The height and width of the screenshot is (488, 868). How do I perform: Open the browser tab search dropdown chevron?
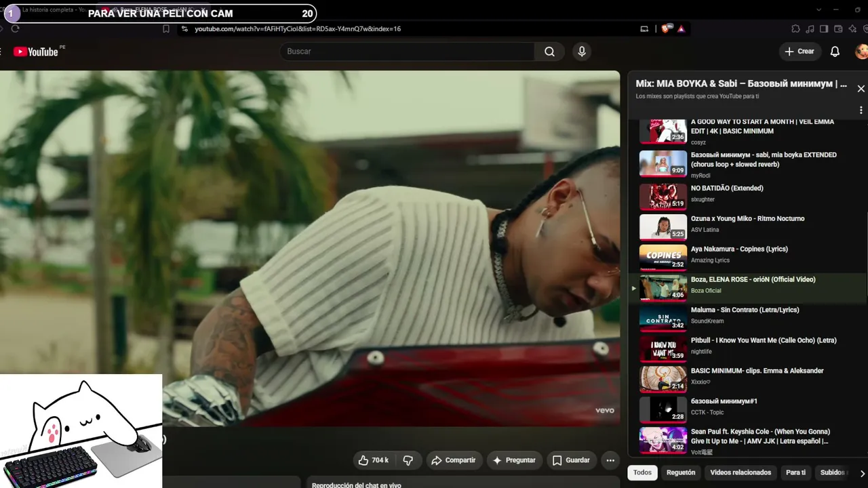click(x=819, y=9)
